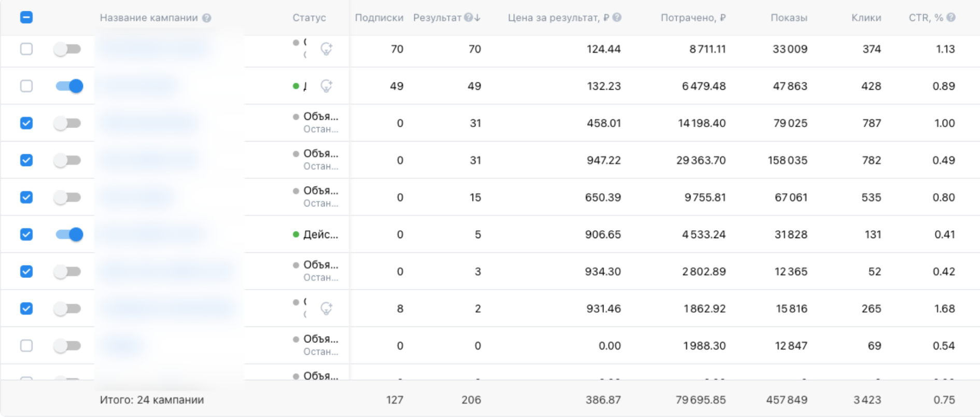Click the 0.41 CTR cell

(x=944, y=234)
